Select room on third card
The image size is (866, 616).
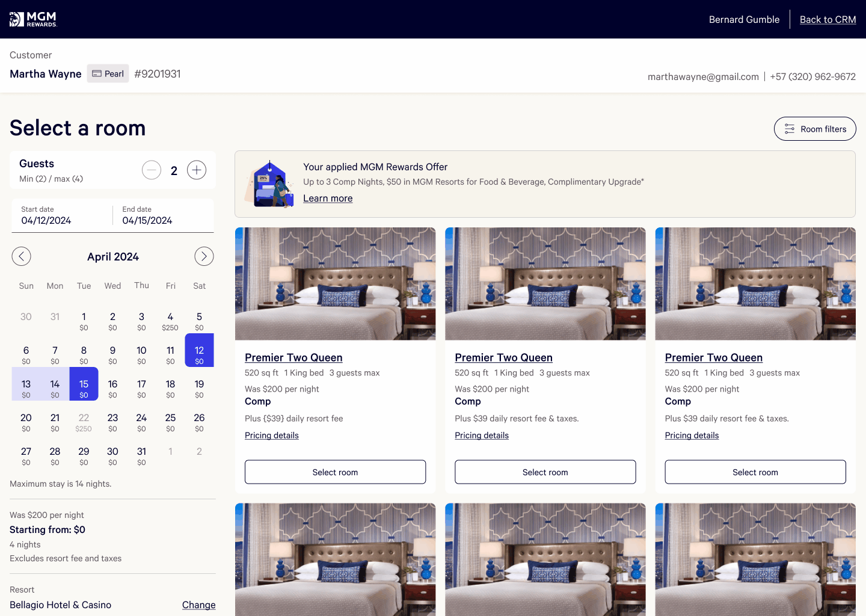point(755,472)
